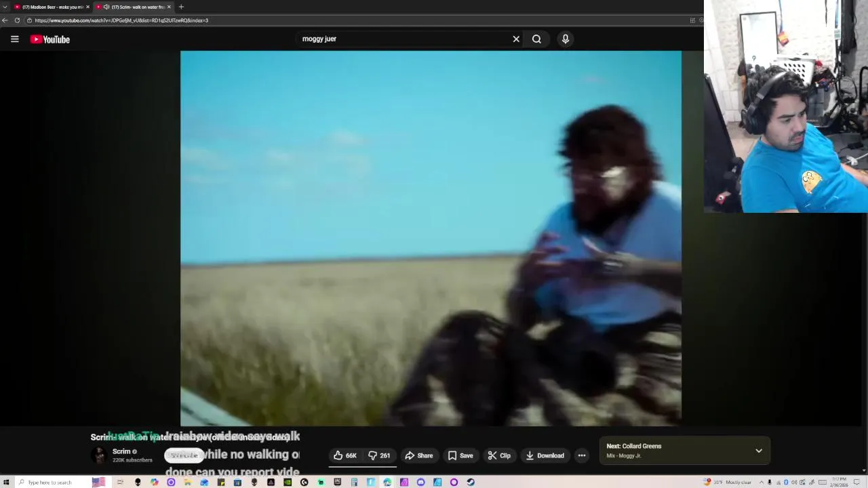Open Task View on taskbar
Screen dimensions: 868x488
120,482
